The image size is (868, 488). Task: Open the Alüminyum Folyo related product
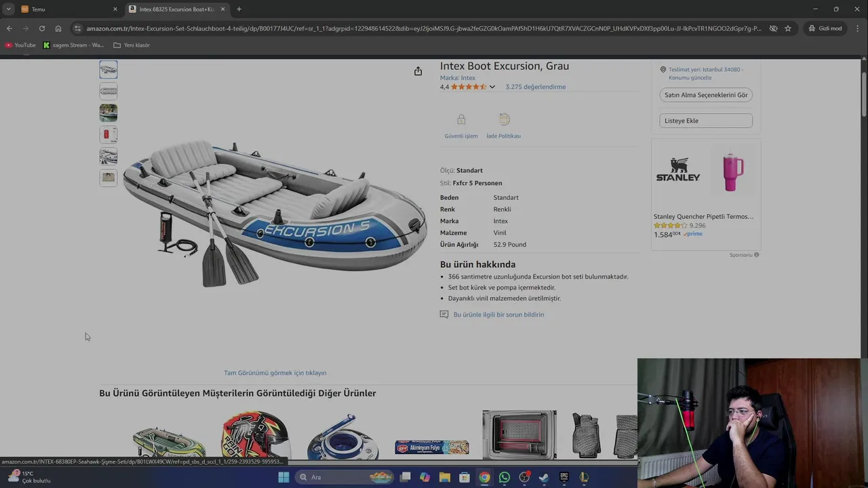click(432, 447)
